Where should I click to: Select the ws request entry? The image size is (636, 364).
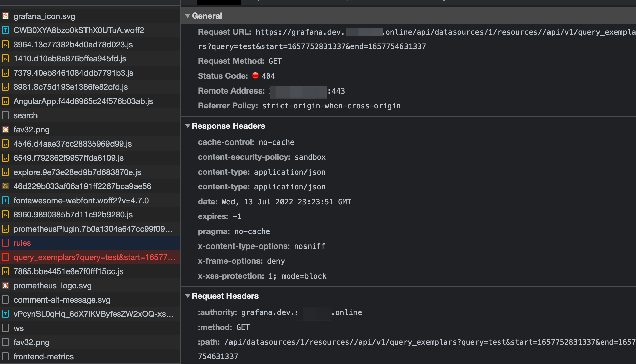19,328
